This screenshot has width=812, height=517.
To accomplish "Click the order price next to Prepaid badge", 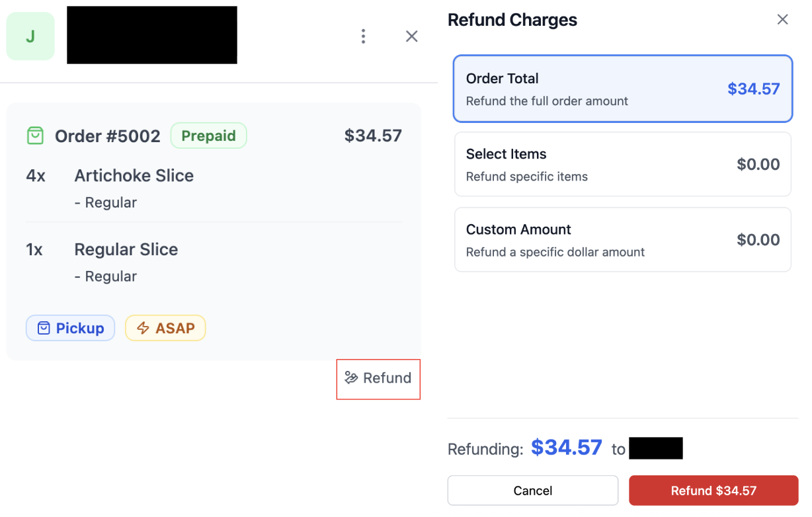I will point(373,136).
